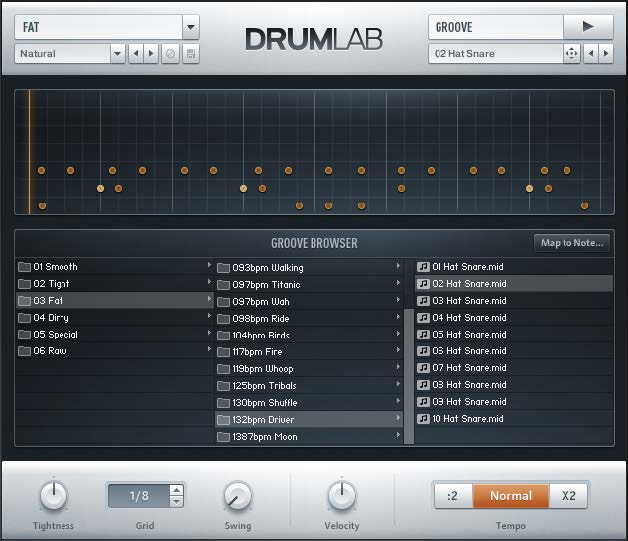Viewport: 628px width, 541px height.
Task: Select 05 Hat Snare.mid file
Action: click(x=514, y=334)
